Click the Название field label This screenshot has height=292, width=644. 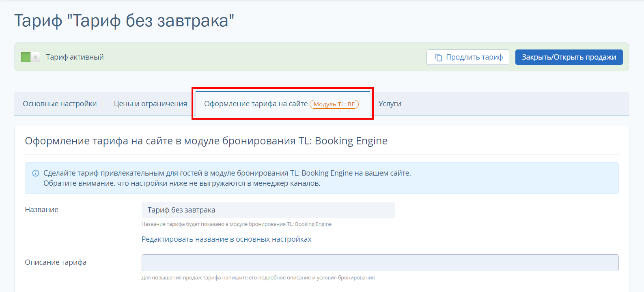42,210
